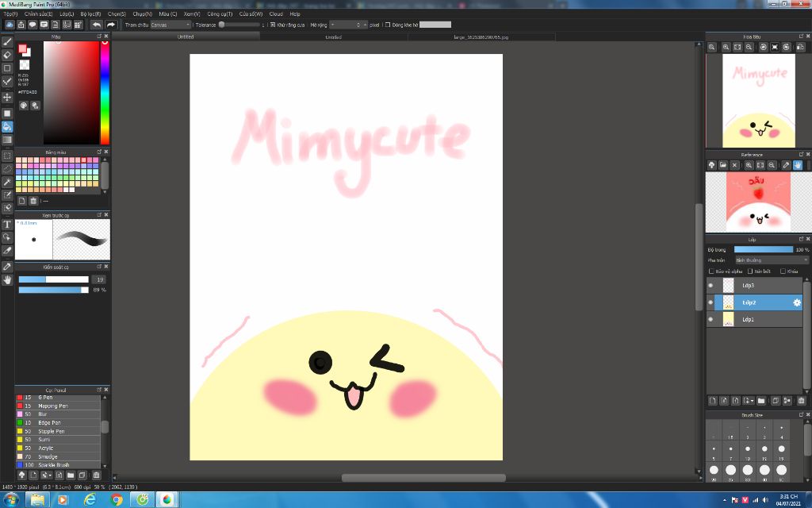This screenshot has height=508, width=812.
Task: Toggle Xén bớt checkbox
Action: (750, 271)
